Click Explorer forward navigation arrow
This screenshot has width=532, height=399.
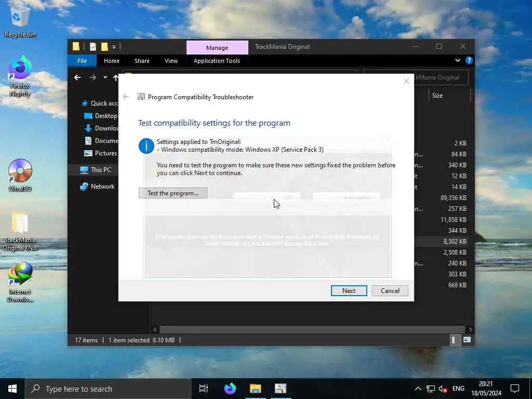pos(92,78)
